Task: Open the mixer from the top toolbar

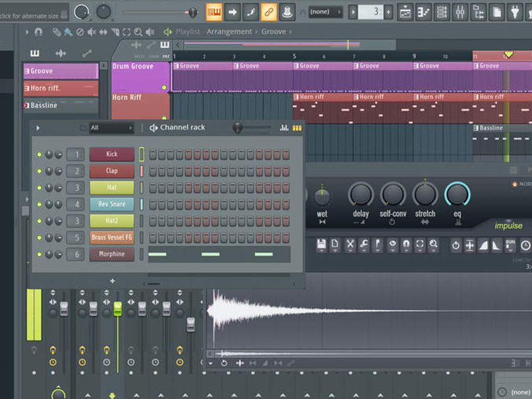Action: tap(460, 11)
